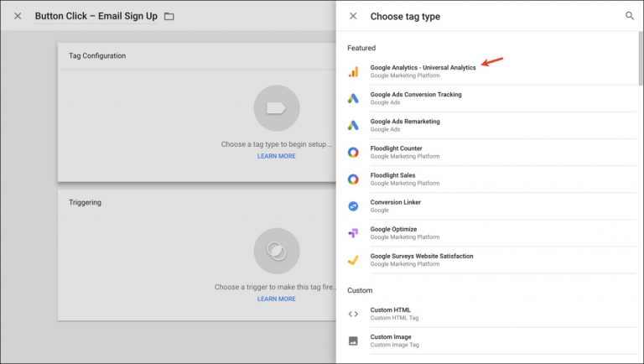644x364 pixels.
Task: Click the Google Ads Conversion Tracking icon
Action: [353, 98]
